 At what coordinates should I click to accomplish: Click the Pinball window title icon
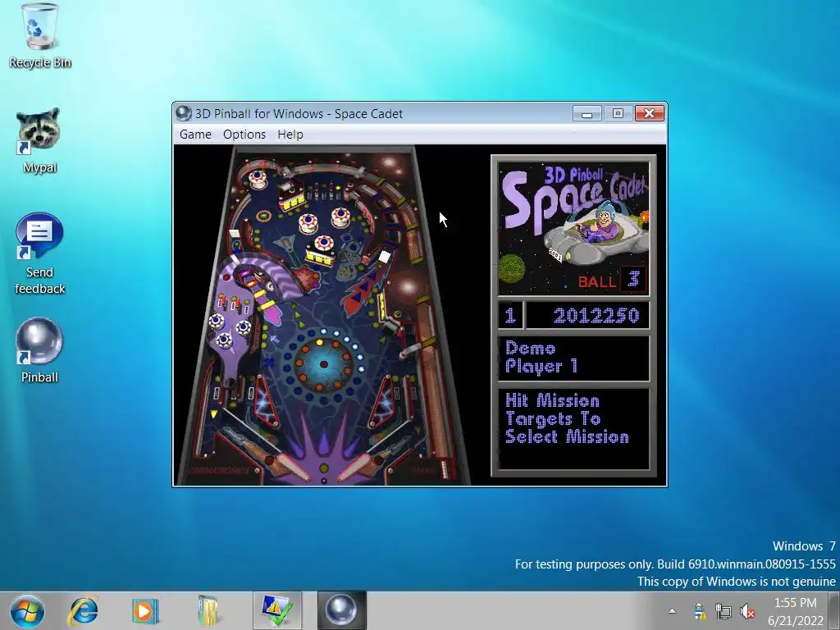(184, 113)
